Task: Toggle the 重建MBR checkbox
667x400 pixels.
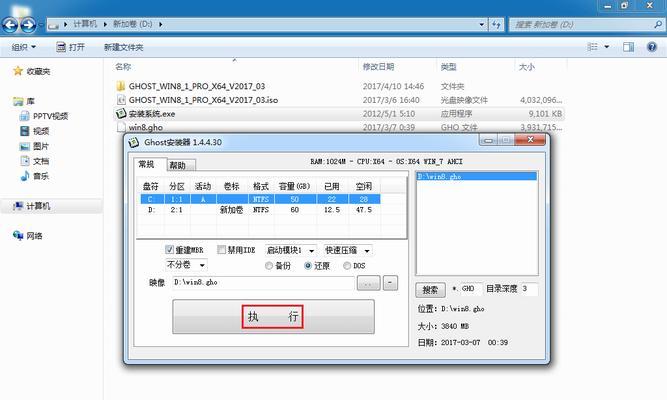Action: pyautogui.click(x=169, y=250)
